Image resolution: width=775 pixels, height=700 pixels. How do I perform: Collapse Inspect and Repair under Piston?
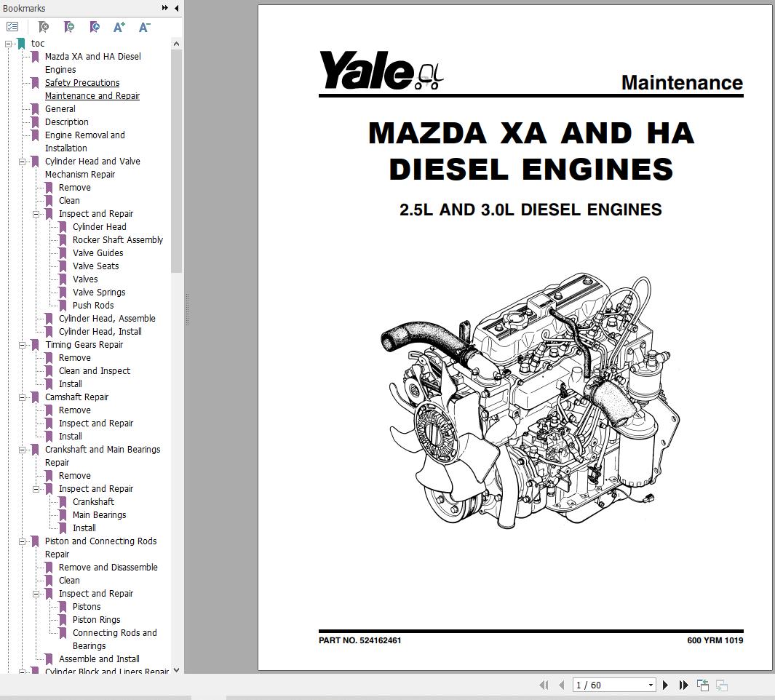point(36,594)
